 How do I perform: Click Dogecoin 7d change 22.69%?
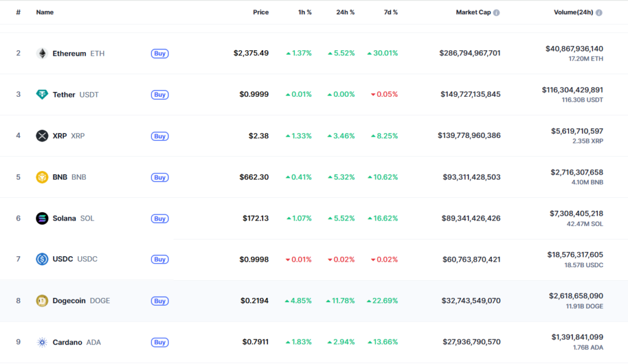383,301
